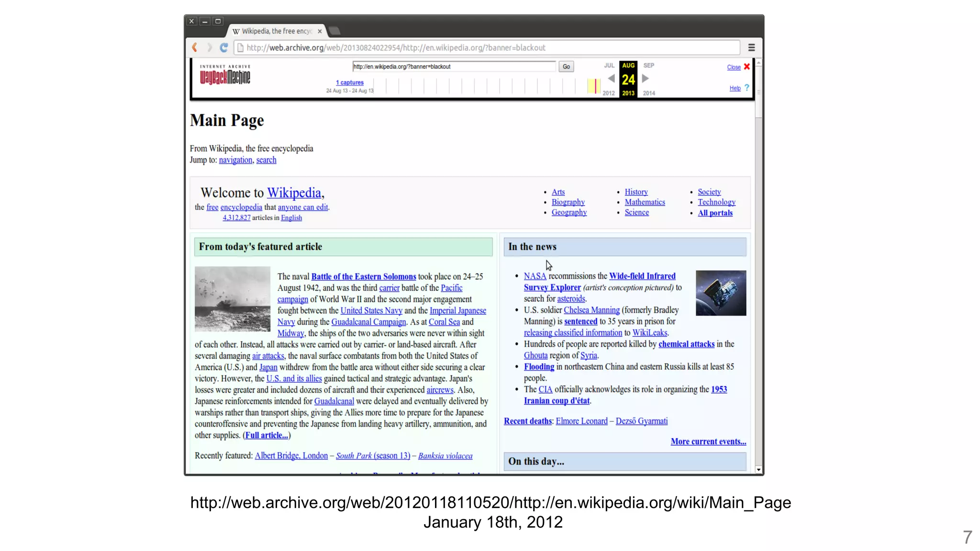
Task: Open Chelsea Manning link
Action: click(591, 310)
